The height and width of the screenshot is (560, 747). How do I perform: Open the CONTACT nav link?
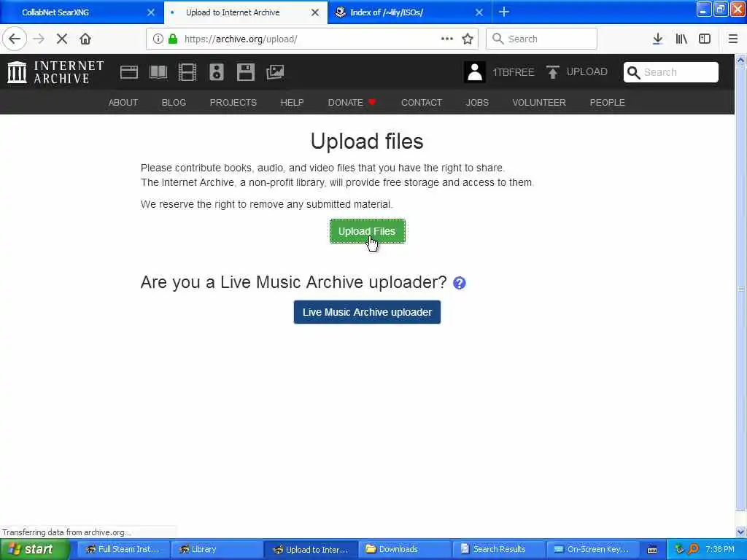[x=422, y=102]
